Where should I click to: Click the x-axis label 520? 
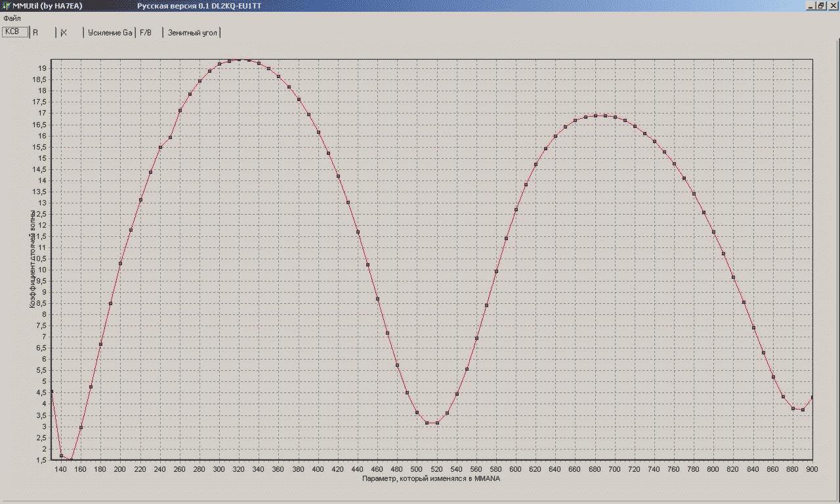[436, 469]
